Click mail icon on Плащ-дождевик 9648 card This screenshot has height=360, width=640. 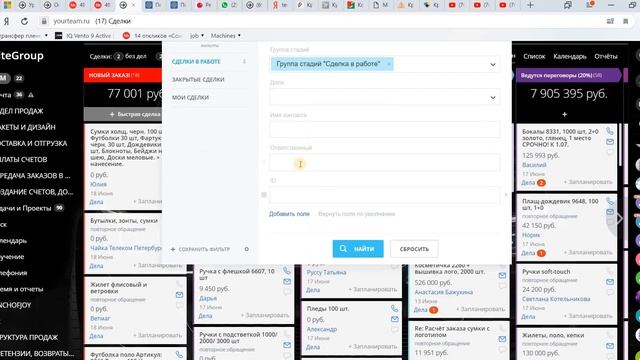610,212
